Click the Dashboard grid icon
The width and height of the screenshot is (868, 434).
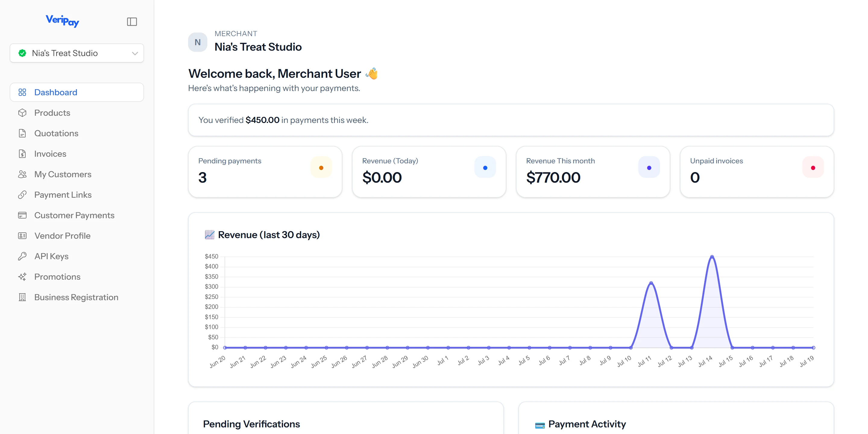click(x=22, y=92)
